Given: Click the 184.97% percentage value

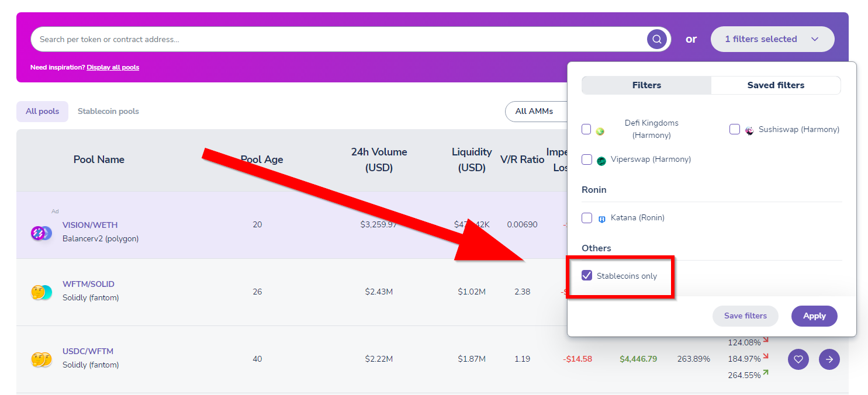Looking at the screenshot, I should click(744, 359).
